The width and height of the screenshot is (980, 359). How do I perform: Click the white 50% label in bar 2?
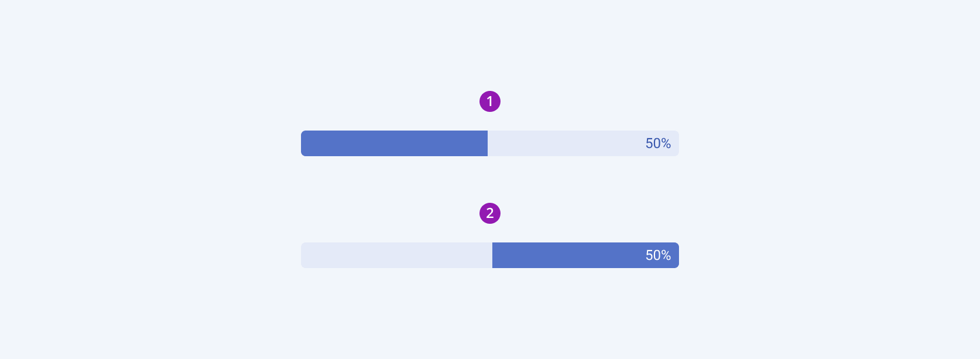[658, 255]
